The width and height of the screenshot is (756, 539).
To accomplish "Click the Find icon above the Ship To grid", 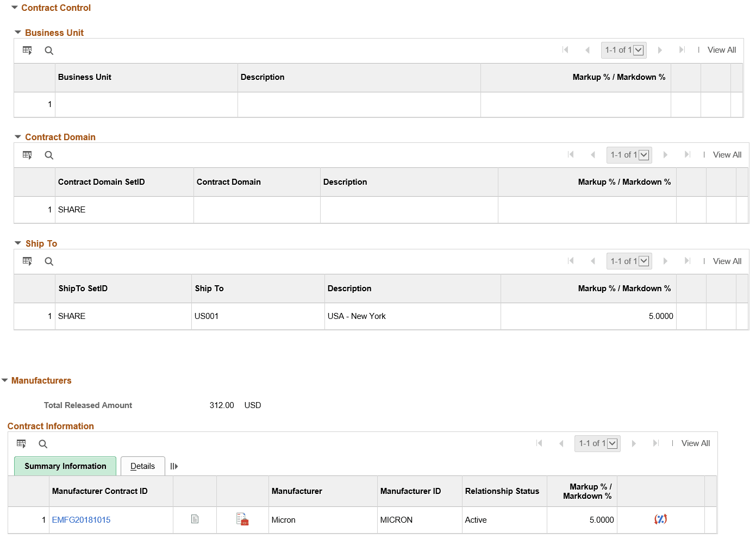I will (49, 261).
